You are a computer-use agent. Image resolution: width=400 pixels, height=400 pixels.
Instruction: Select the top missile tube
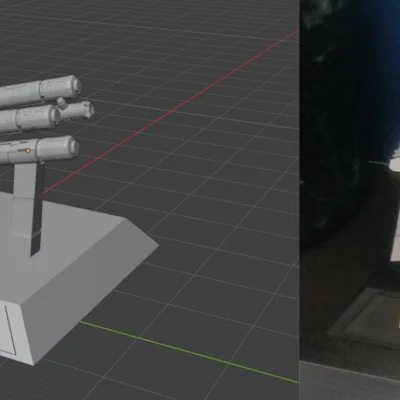tap(40, 91)
